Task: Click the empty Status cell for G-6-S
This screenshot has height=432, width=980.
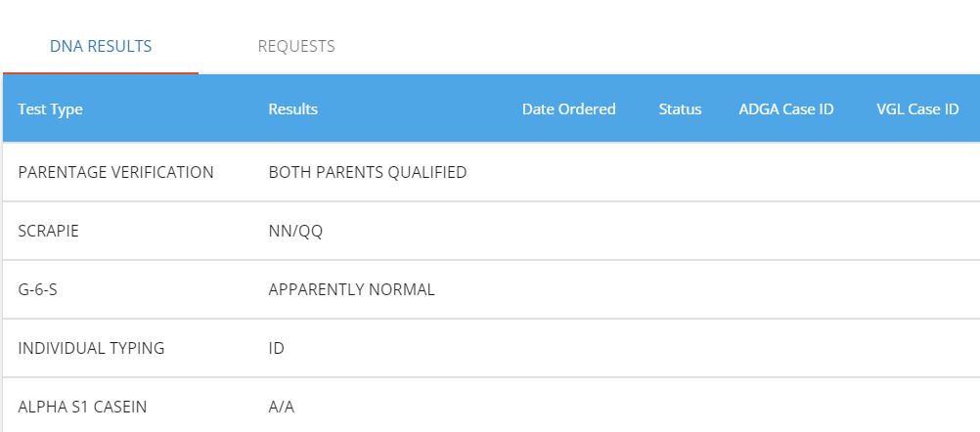Action: coord(680,289)
